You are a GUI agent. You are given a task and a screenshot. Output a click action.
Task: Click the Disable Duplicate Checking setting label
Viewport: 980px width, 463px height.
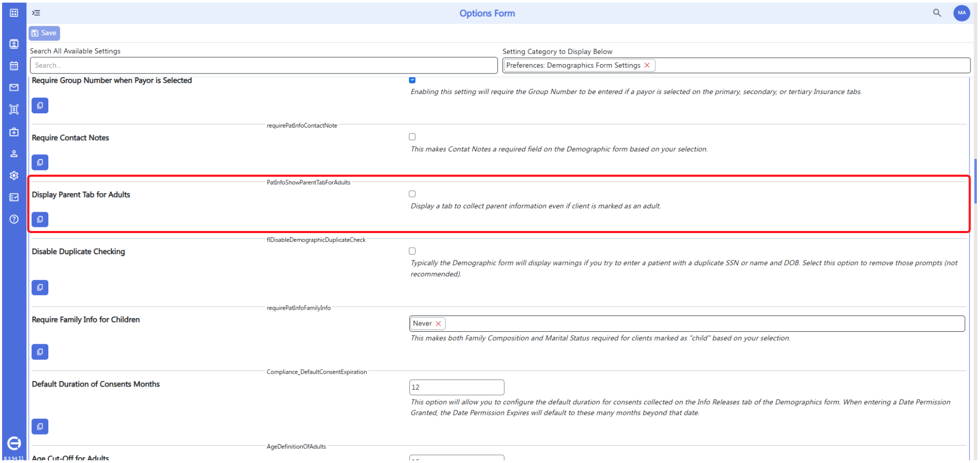click(78, 251)
